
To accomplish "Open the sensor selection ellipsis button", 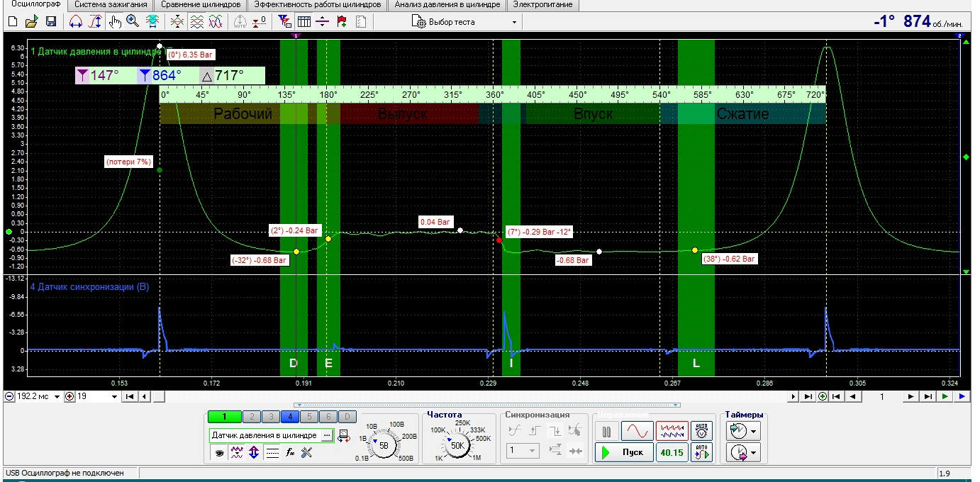I will 327,435.
